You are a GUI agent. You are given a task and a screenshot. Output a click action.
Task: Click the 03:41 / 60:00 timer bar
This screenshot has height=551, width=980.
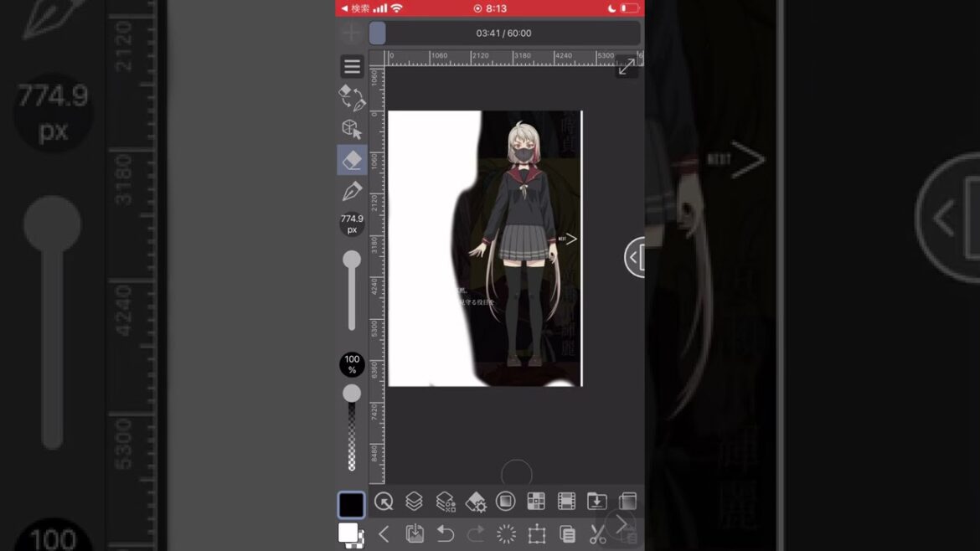tap(504, 33)
